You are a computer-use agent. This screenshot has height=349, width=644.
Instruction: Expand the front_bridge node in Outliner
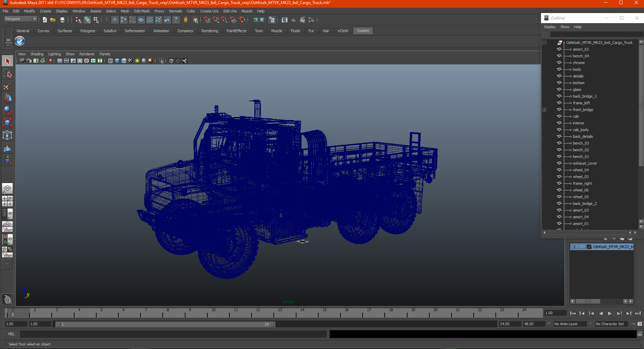click(x=544, y=110)
